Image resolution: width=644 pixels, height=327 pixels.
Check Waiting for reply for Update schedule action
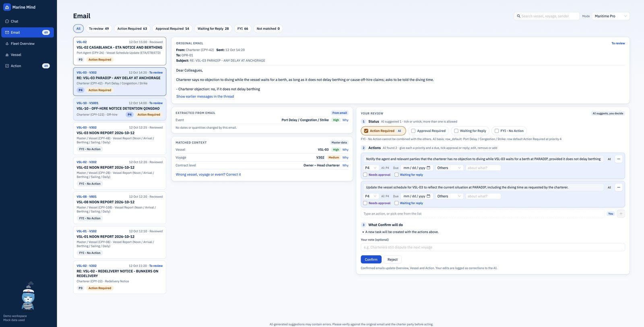(x=396, y=203)
